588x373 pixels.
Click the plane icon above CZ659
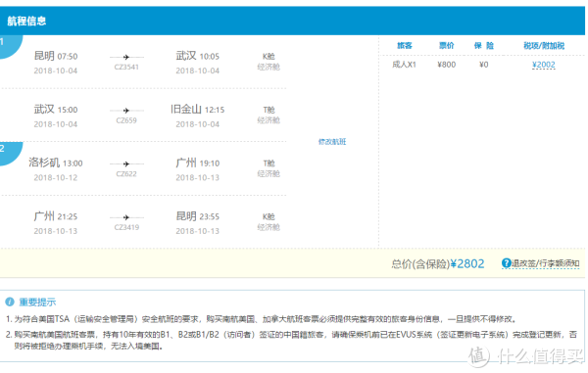tap(126, 111)
